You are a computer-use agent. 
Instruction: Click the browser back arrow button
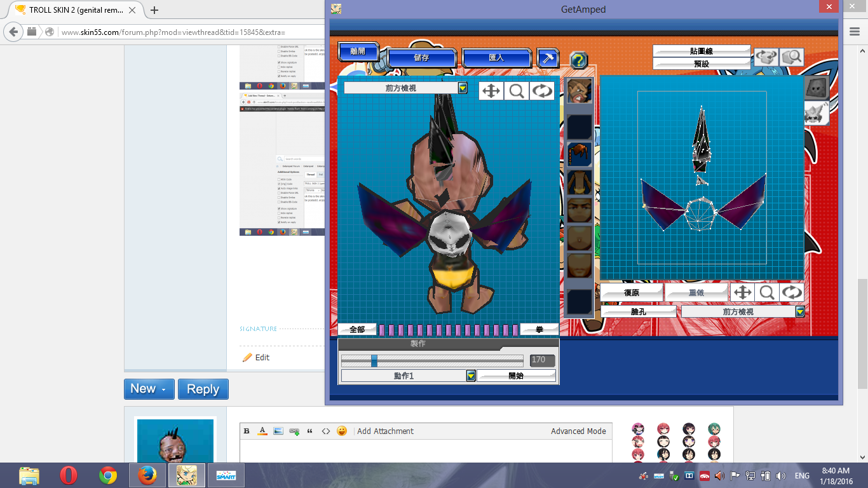click(14, 32)
